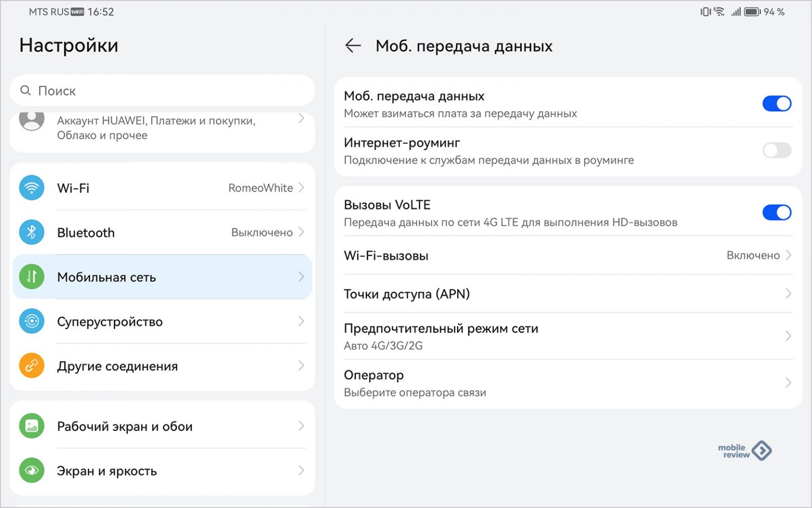Disable the mobile data toggle
Viewport: 812px width, 508px height.
click(776, 104)
